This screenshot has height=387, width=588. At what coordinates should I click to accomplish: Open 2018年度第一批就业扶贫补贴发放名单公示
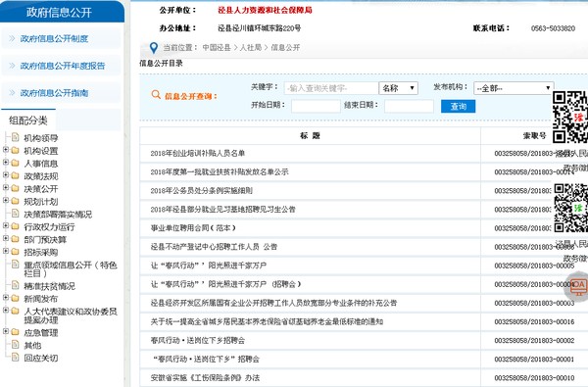(x=220, y=171)
